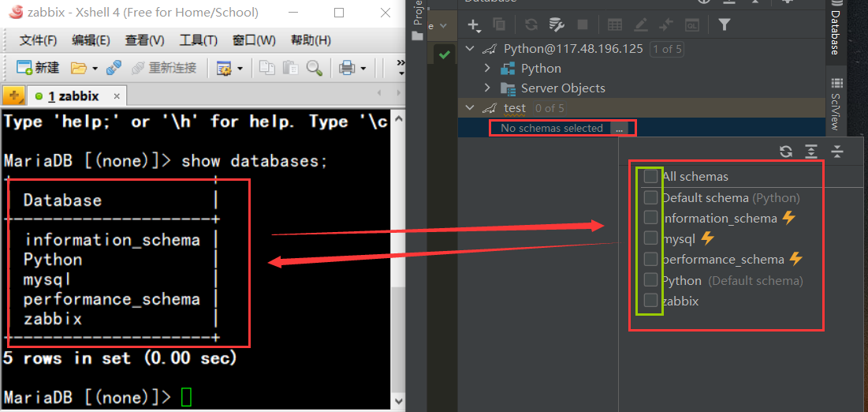
Task: Open the QL console icon
Action: click(691, 24)
